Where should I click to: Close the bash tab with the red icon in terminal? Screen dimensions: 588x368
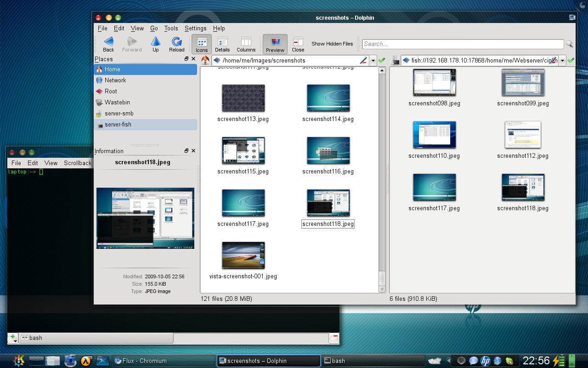(334, 338)
